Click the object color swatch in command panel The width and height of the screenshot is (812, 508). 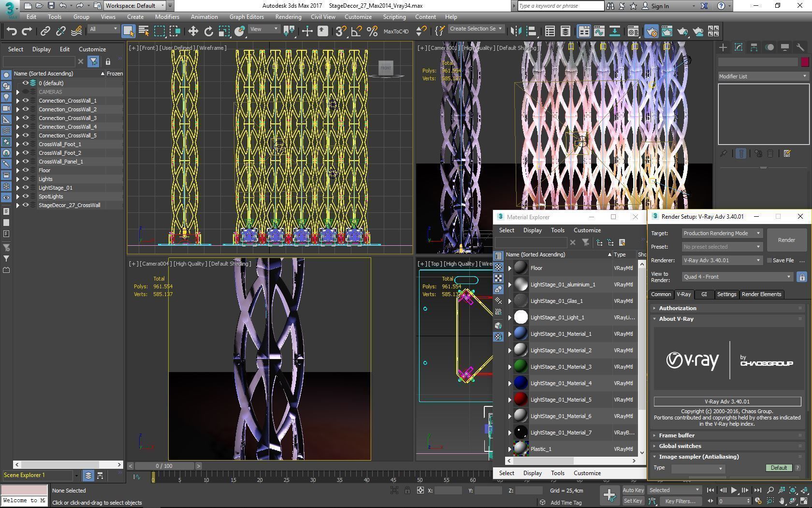(x=805, y=62)
